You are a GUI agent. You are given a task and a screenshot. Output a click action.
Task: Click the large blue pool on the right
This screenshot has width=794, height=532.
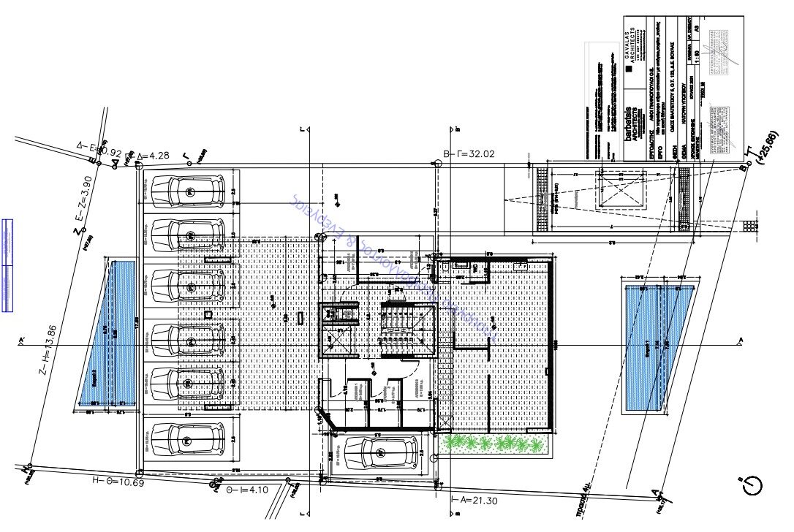(658, 348)
